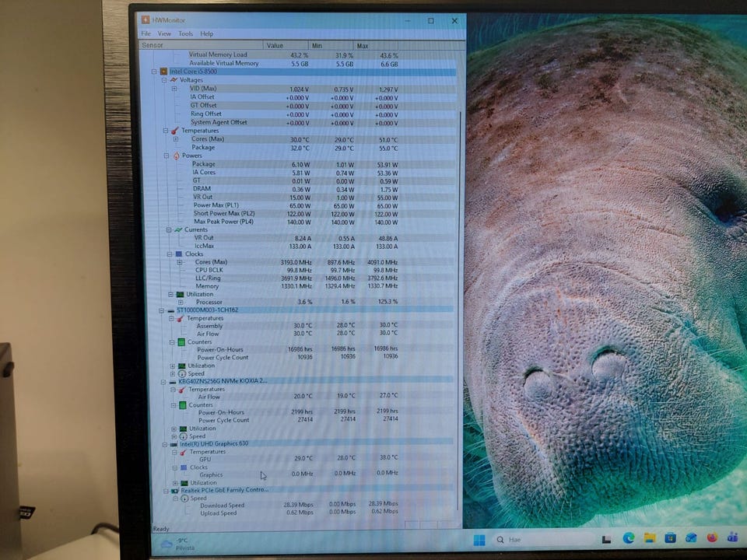Click the Value column header
Viewport: 747px width, 560px height.
(x=286, y=46)
